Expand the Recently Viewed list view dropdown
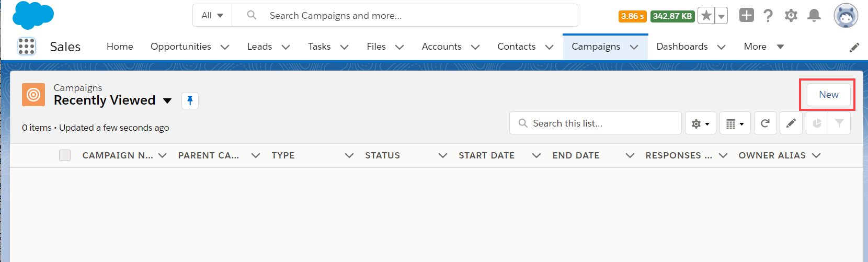This screenshot has width=868, height=262. point(167,100)
